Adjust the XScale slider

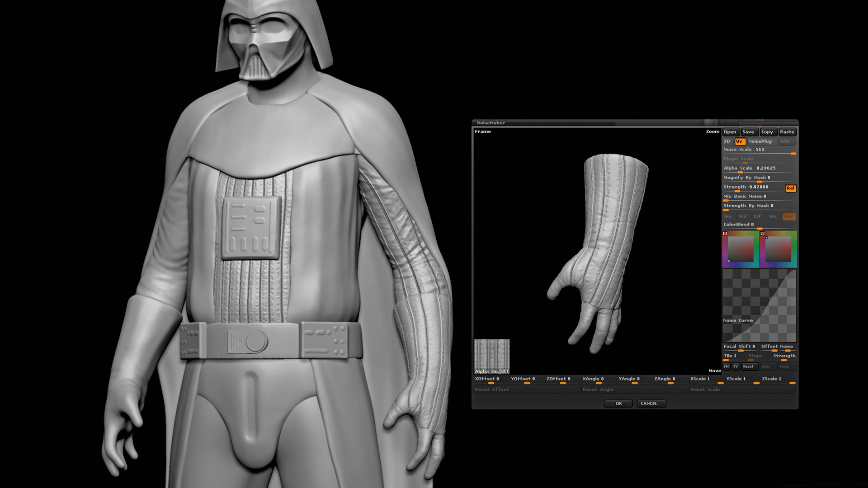pyautogui.click(x=706, y=380)
